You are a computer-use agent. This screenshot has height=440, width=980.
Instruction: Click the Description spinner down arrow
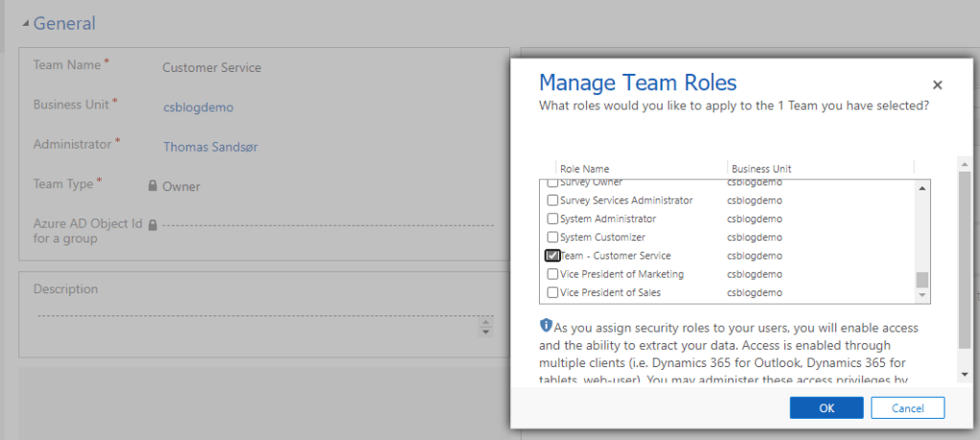[485, 333]
